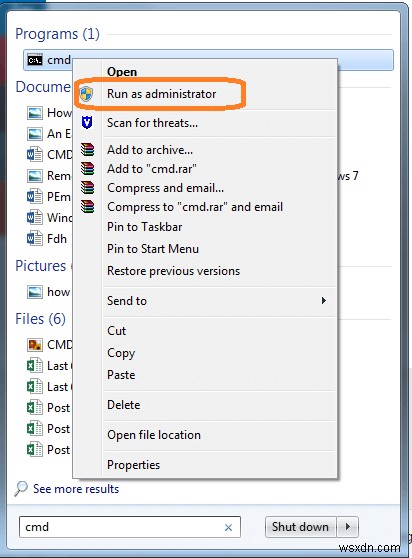Choose Copy from the context menu
Screen dimensions: 412x558
pos(121,353)
